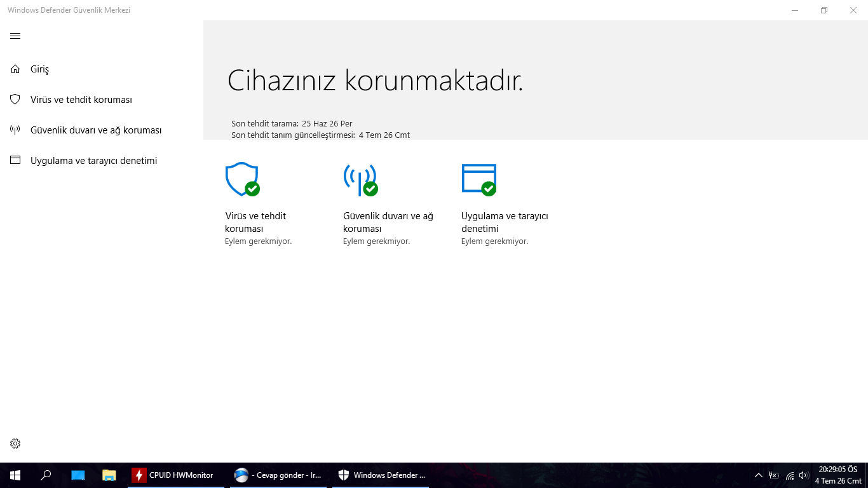Open the Windows Start menu

pyautogui.click(x=15, y=475)
